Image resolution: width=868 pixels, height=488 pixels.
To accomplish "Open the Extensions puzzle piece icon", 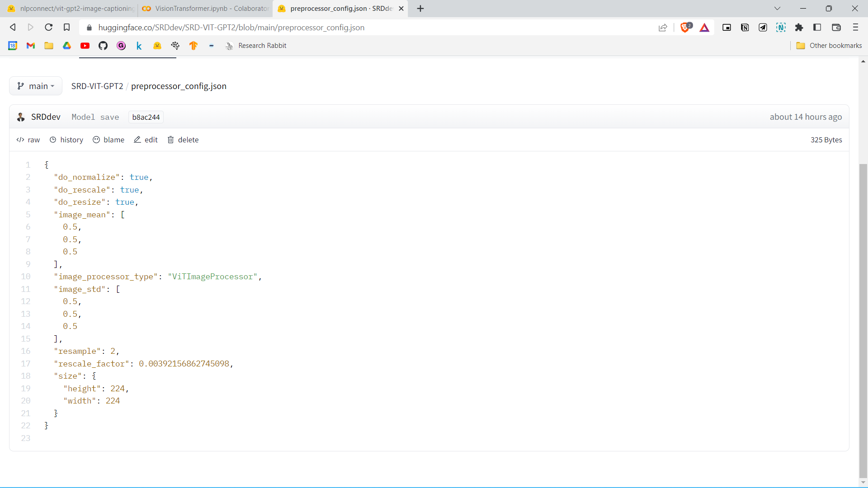I will (799, 28).
